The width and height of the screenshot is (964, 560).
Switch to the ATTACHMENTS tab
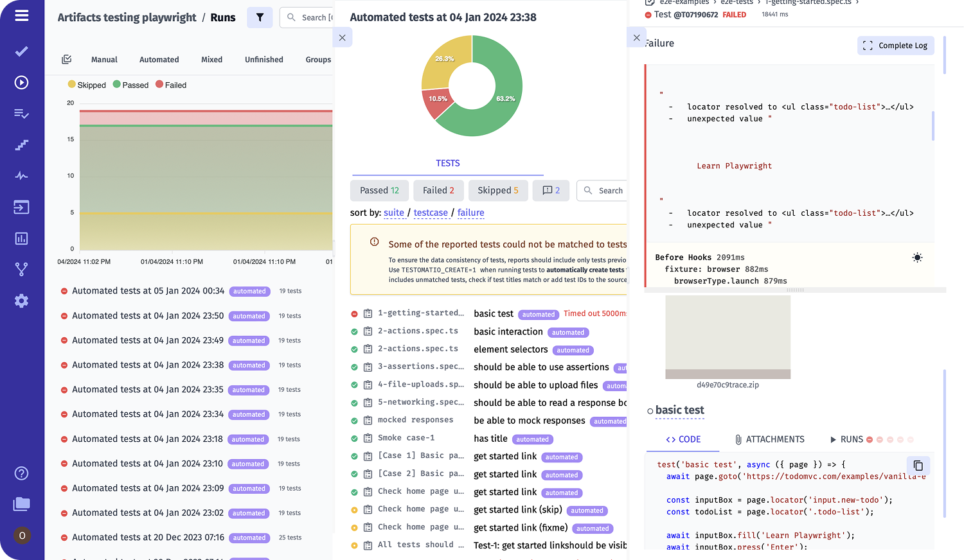click(x=770, y=439)
